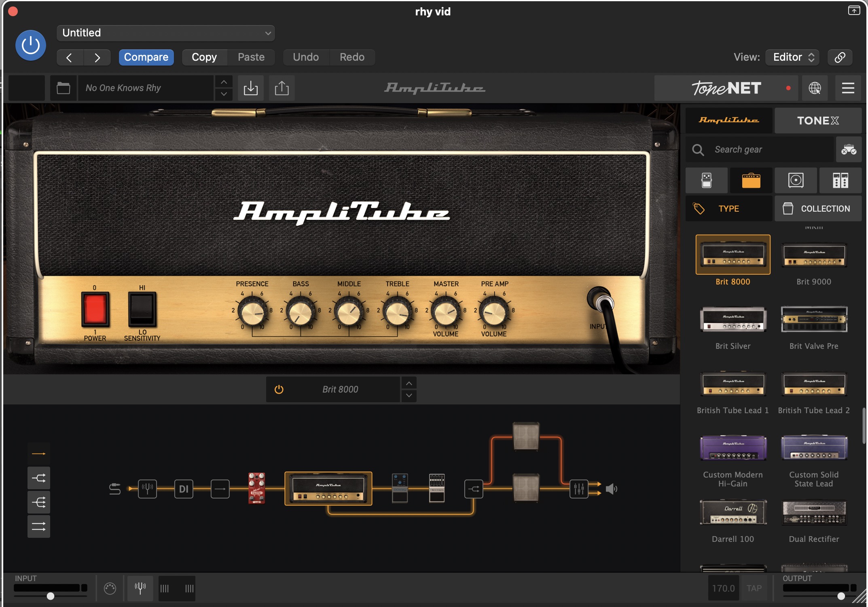The image size is (868, 607).
Task: Switch to the COLLECTION tab
Action: click(817, 208)
